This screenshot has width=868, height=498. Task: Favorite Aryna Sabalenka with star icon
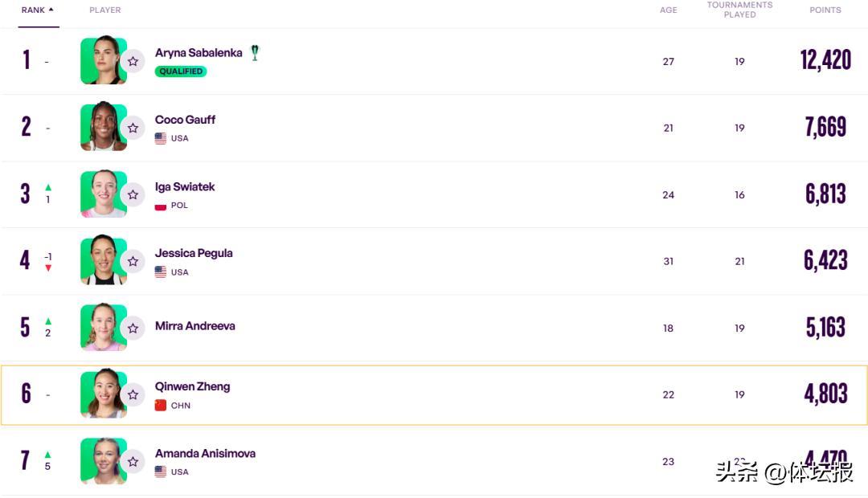coord(133,61)
